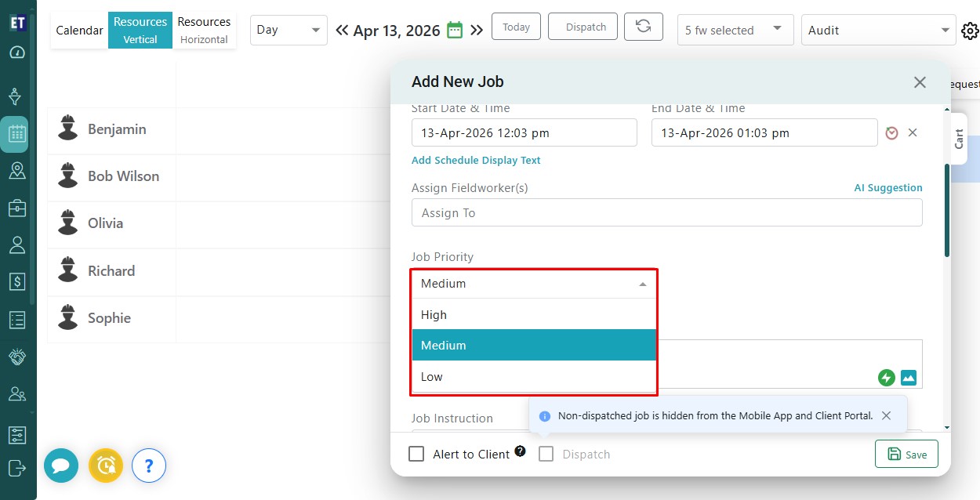This screenshot has width=980, height=500.
Task: Click the Save button
Action: (x=906, y=455)
